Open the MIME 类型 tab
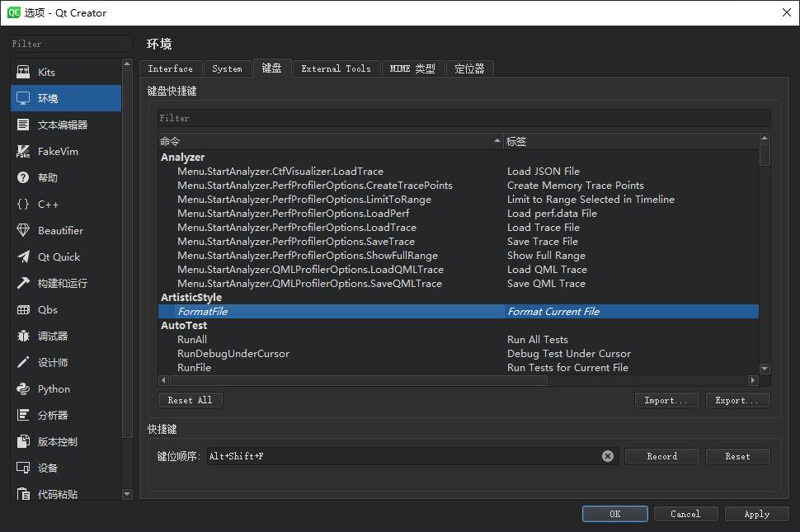This screenshot has width=800, height=532. (412, 68)
